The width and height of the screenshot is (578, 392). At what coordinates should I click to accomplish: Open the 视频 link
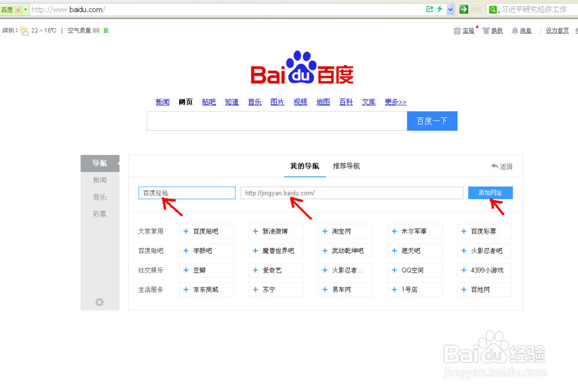point(301,102)
